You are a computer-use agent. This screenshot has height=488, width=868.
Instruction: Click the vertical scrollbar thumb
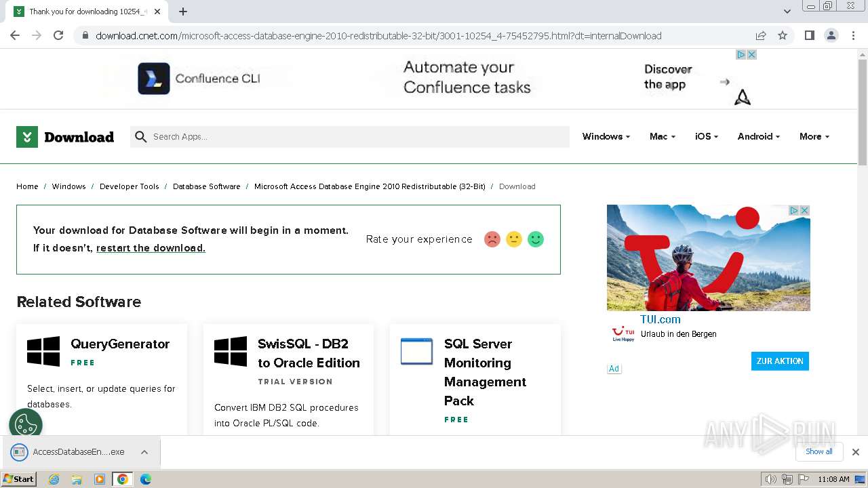(863, 112)
